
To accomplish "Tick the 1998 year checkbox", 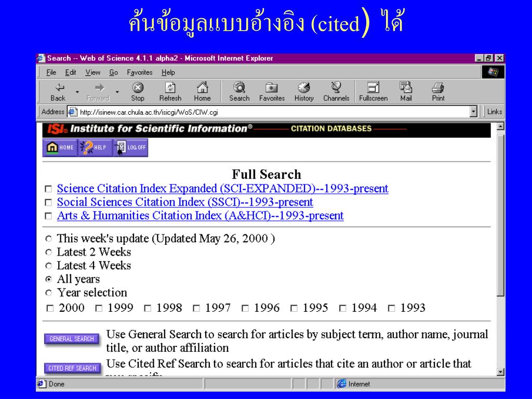I will point(148,309).
